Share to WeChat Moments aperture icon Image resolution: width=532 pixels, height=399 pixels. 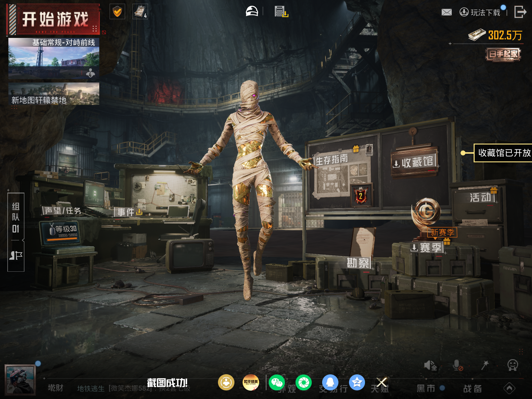[303, 382]
